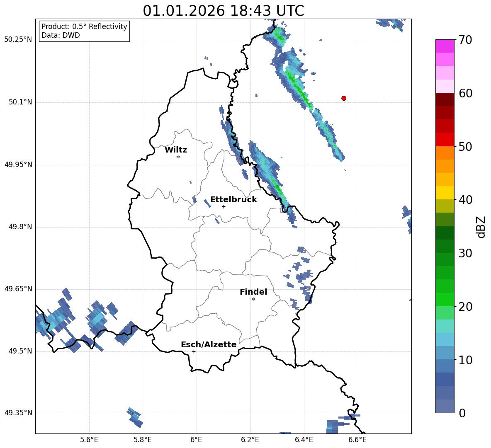Click the Ettelbruck station cross marker
The width and height of the screenshot is (491, 448).
[224, 206]
